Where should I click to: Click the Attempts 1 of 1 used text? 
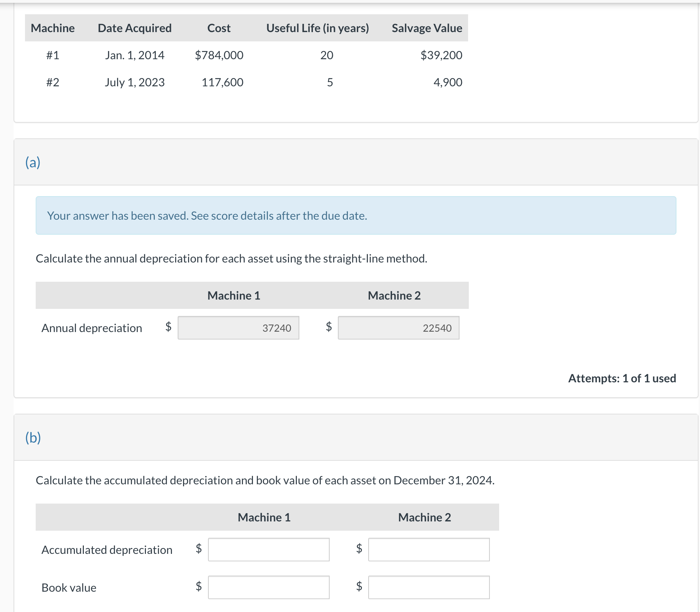(x=622, y=378)
